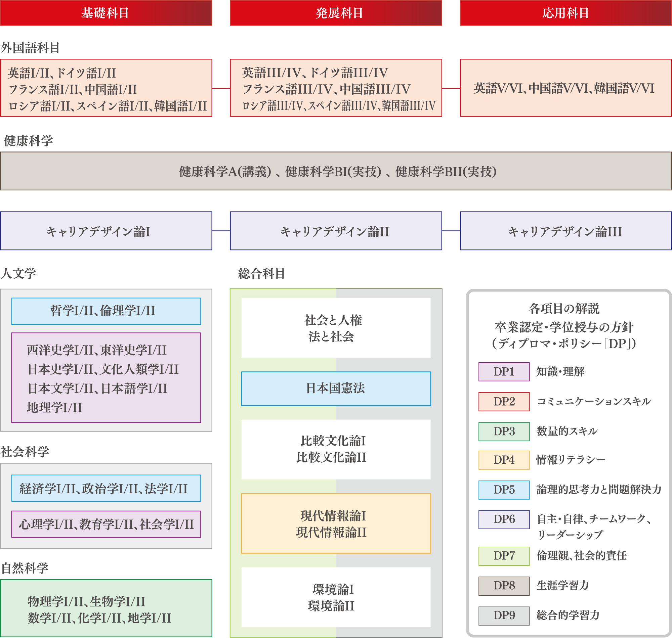Click the 環境論I 環境論II box
This screenshot has height=638, width=672.
click(336, 597)
